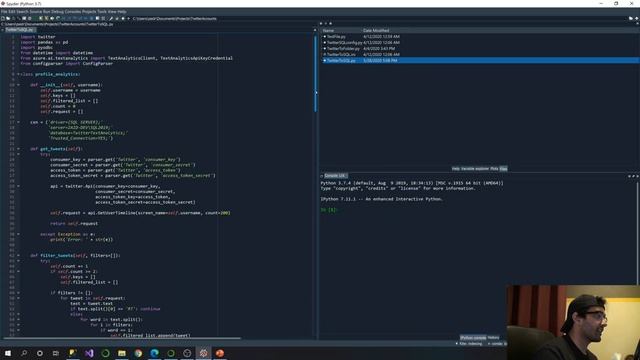
Task: Switch to the Variable explorer tab
Action: point(475,169)
